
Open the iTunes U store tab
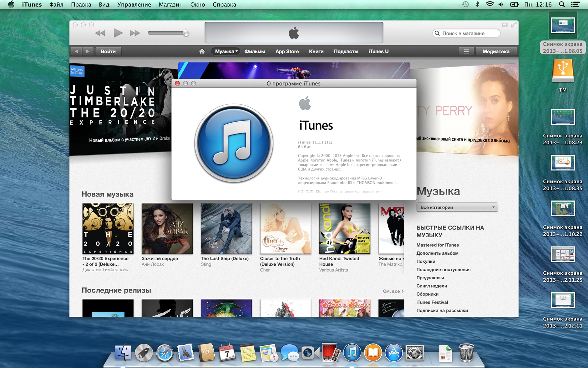(378, 51)
